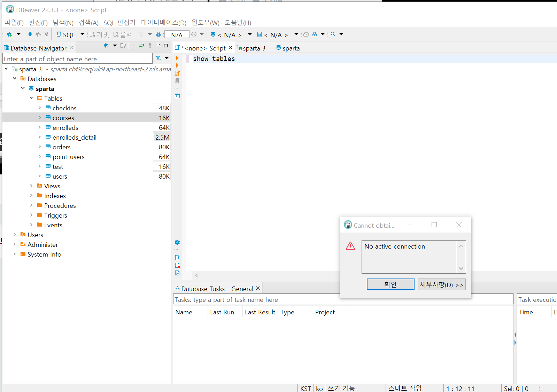Execute SQL in new tab icon
This screenshot has height=392, width=557.
coord(178,65)
